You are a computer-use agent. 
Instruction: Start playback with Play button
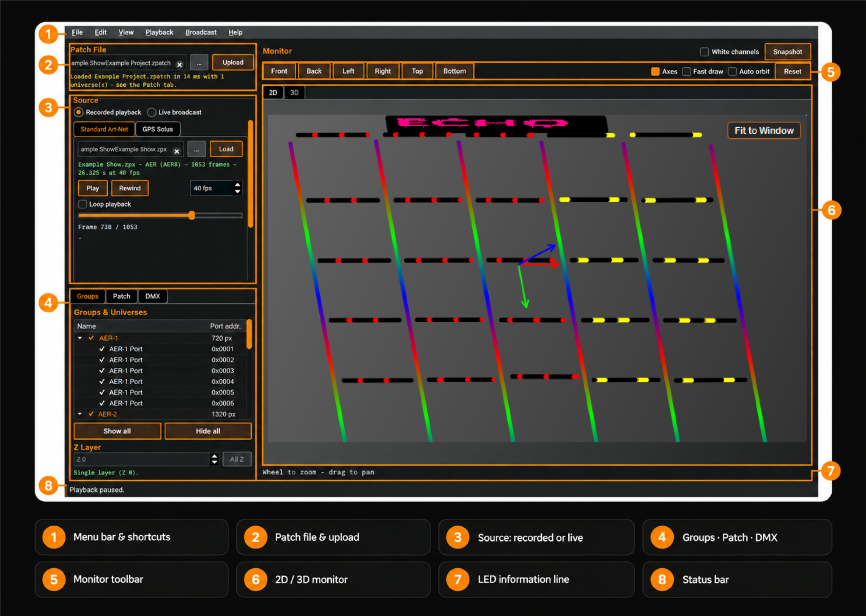(93, 188)
